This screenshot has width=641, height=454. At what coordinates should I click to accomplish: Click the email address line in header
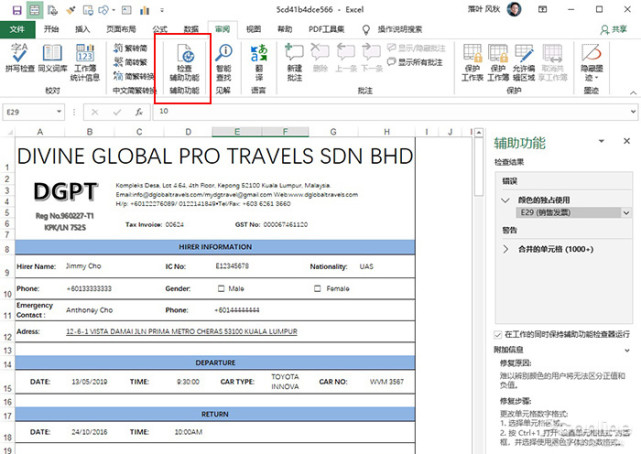coord(237,195)
